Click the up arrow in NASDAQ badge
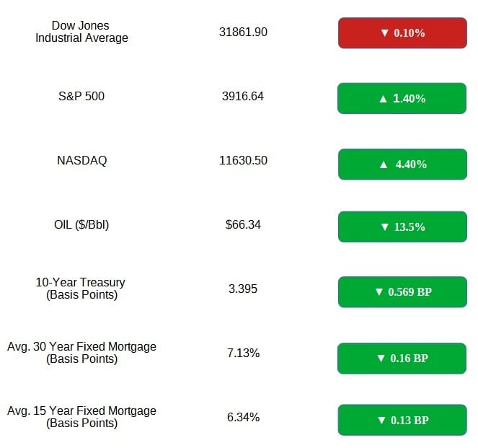This screenshot has width=478, height=448. pos(384,165)
